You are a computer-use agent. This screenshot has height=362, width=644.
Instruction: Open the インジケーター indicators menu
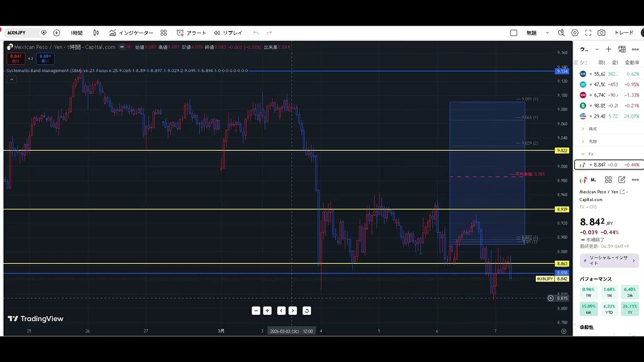[x=131, y=33]
